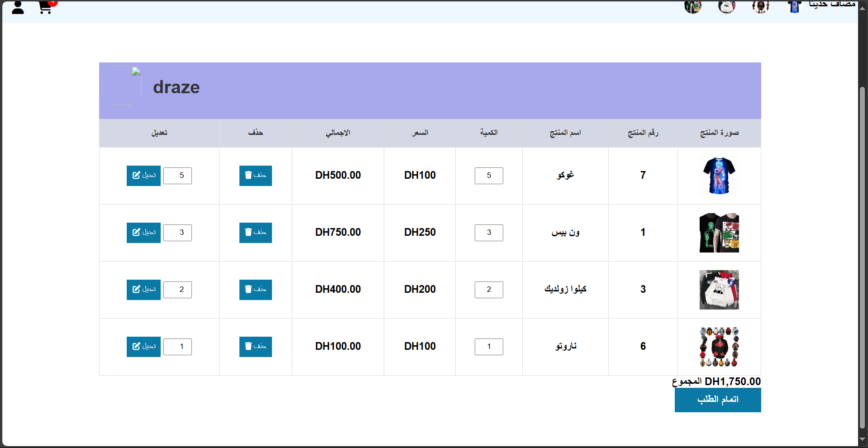Open the shopping cart icon
The width and height of the screenshot is (868, 448).
pyautogui.click(x=45, y=7)
